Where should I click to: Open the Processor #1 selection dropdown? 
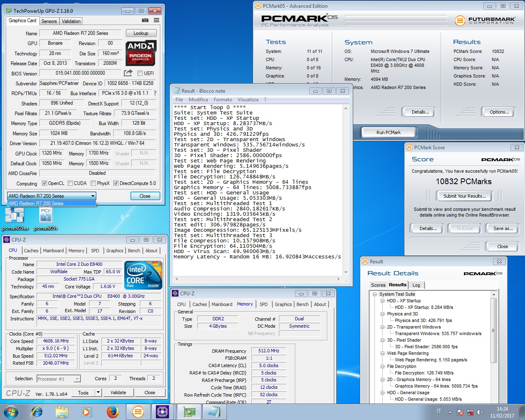[59, 379]
